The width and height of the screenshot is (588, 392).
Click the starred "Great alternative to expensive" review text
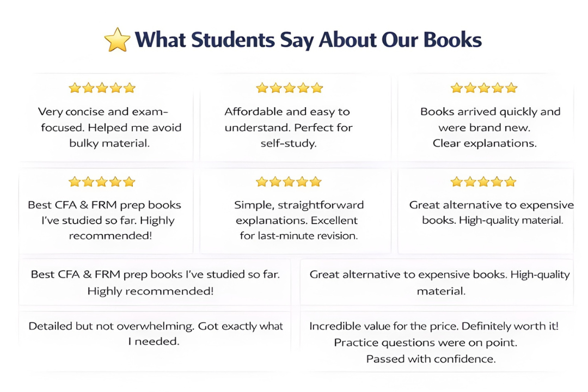click(491, 213)
